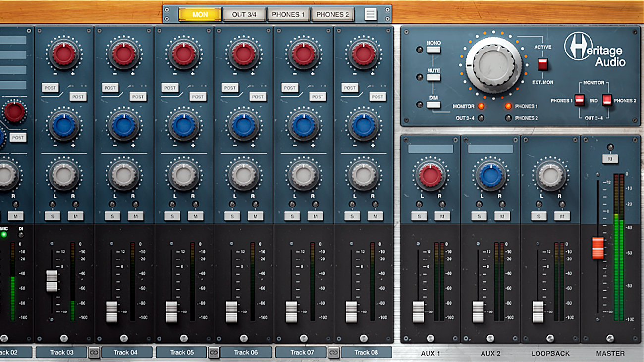Click the large monitor volume knob
The height and width of the screenshot is (362, 644).
(x=493, y=64)
